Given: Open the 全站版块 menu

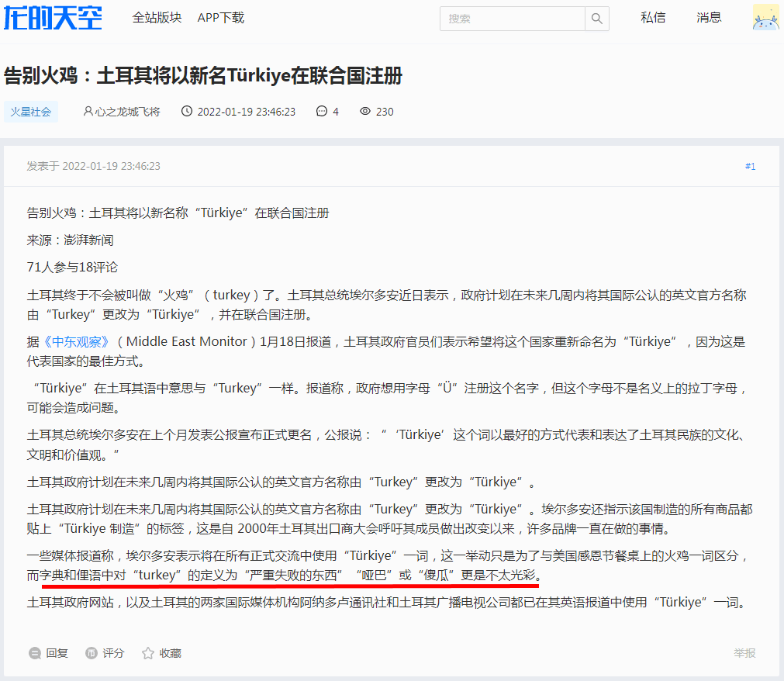Looking at the screenshot, I should tap(157, 18).
